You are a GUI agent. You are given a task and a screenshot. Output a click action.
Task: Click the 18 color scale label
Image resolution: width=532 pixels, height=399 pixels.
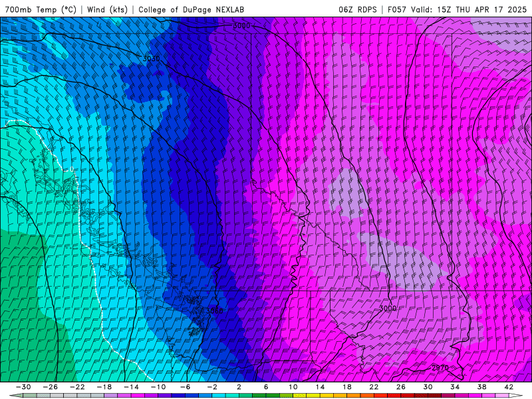click(346, 387)
